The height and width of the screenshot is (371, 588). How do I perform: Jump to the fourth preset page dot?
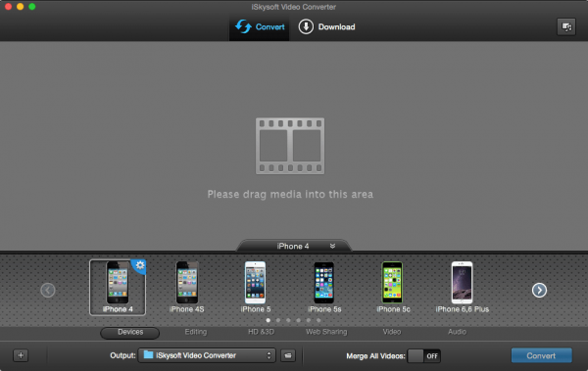coord(299,320)
